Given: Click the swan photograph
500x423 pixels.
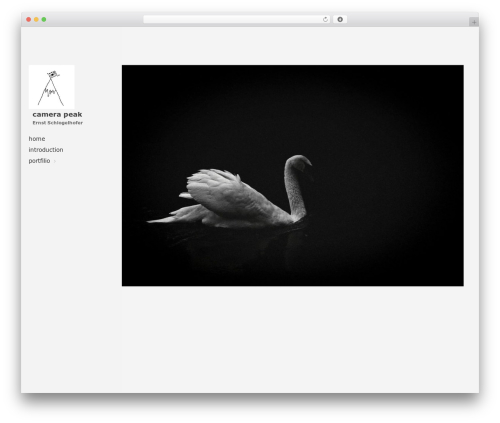Looking at the screenshot, I should coord(293,175).
